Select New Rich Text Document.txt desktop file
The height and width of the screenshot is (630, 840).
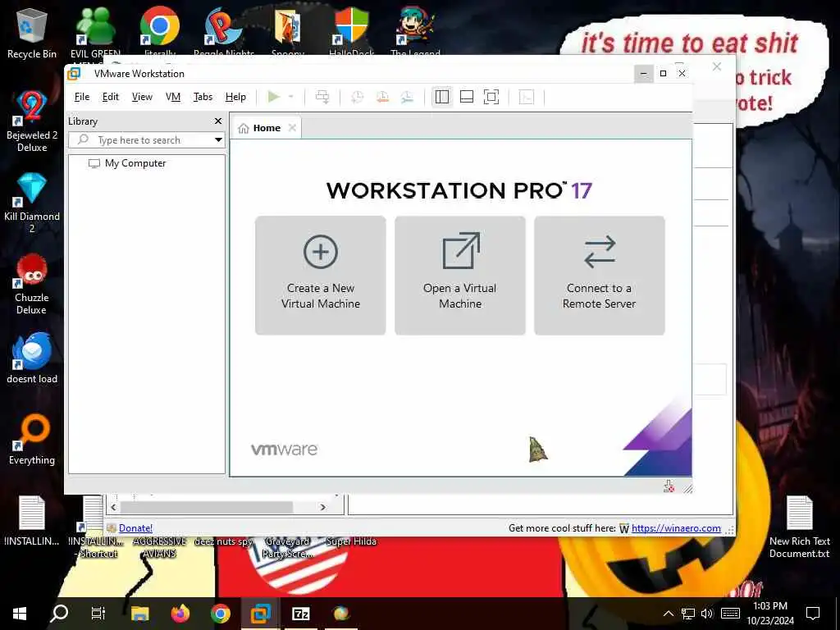click(799, 527)
